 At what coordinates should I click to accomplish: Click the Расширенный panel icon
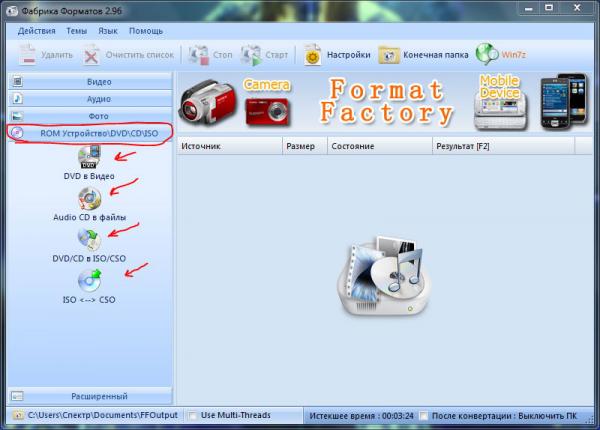17,396
